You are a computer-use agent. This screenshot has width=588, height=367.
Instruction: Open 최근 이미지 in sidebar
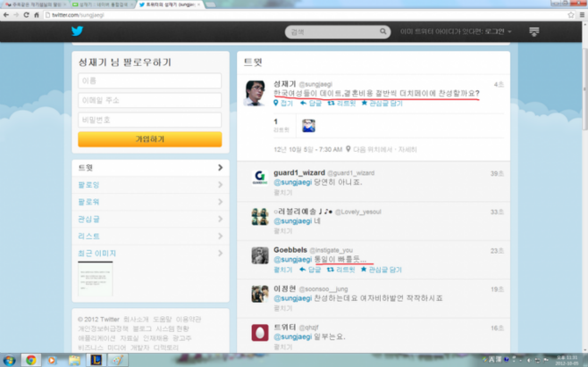click(150, 253)
